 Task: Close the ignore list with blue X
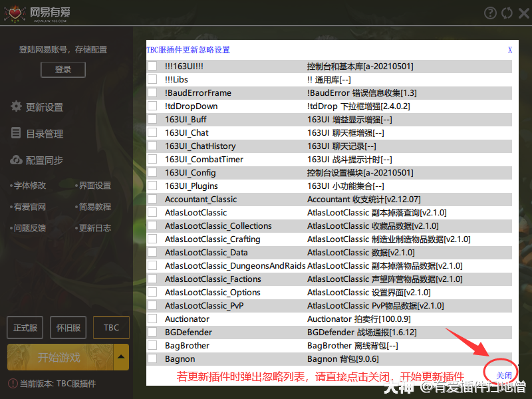tap(510, 50)
